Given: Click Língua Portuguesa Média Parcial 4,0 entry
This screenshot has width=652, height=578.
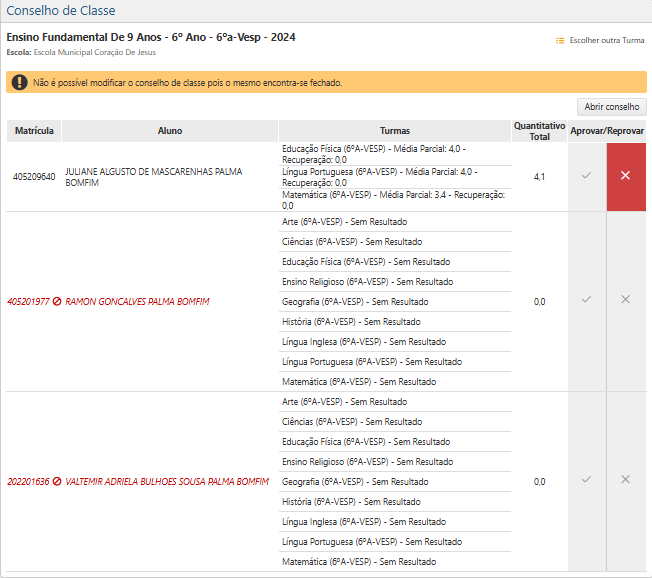Looking at the screenshot, I should (395, 177).
